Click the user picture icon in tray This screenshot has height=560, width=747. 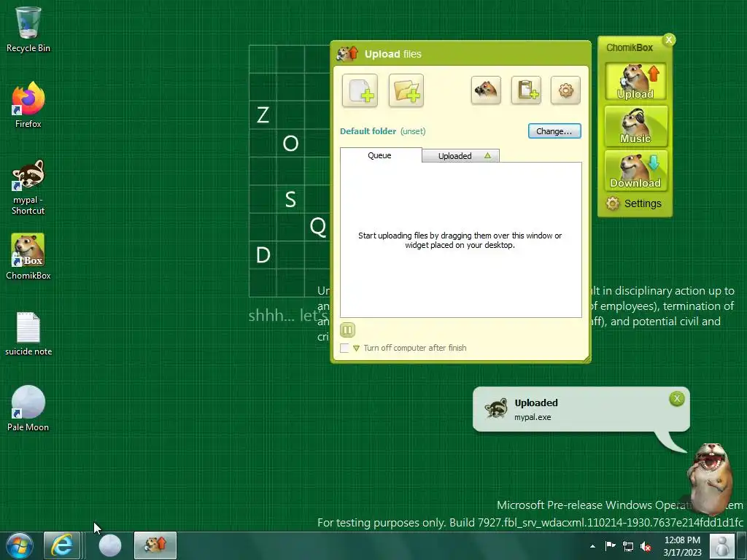pos(722,545)
